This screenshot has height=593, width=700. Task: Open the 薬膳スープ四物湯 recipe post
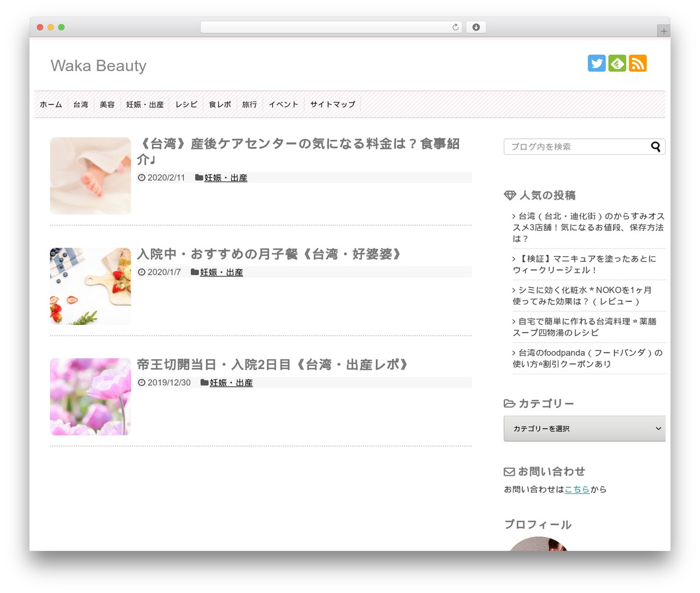point(584,327)
